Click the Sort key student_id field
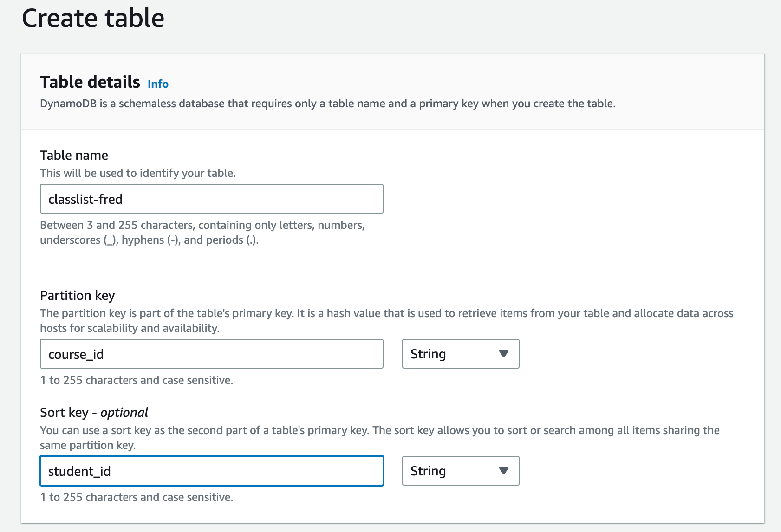Viewport: 781px width, 532px height. click(x=211, y=471)
